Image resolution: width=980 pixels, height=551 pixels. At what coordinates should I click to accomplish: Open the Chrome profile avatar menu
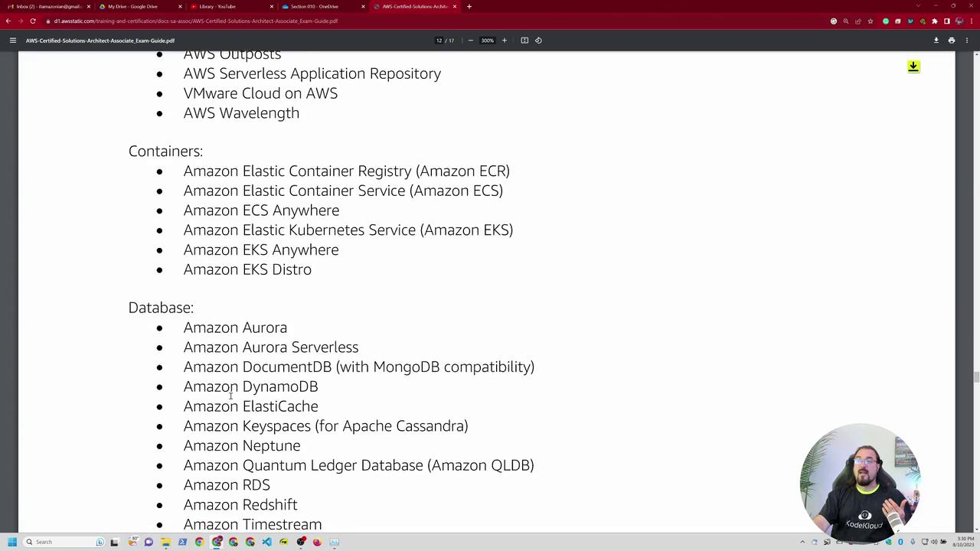(959, 21)
